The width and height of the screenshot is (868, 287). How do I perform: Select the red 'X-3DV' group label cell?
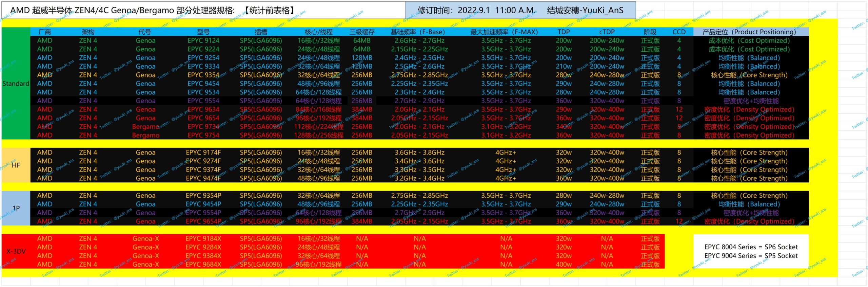[16, 251]
